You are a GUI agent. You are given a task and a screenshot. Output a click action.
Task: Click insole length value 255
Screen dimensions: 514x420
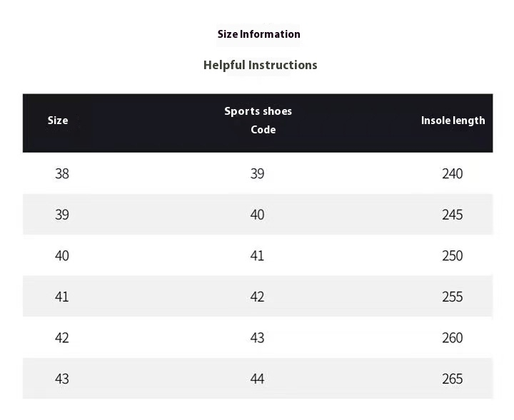453,297
